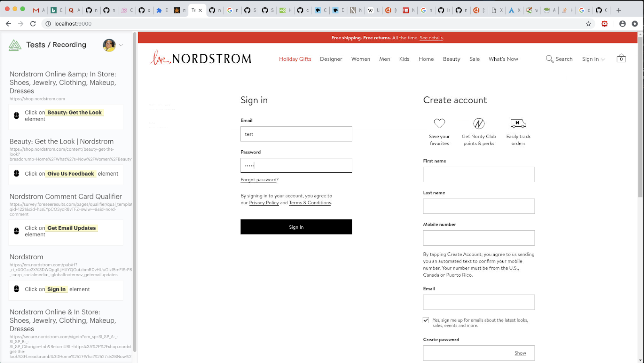Uncheck the email sign-up checkbox
Screen dimensions: 644x363
[426, 320]
